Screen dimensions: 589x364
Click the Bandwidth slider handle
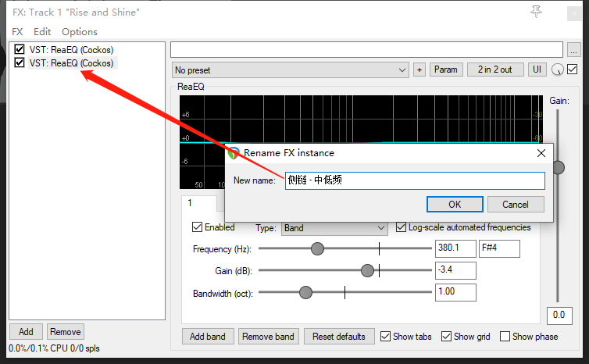(x=305, y=292)
